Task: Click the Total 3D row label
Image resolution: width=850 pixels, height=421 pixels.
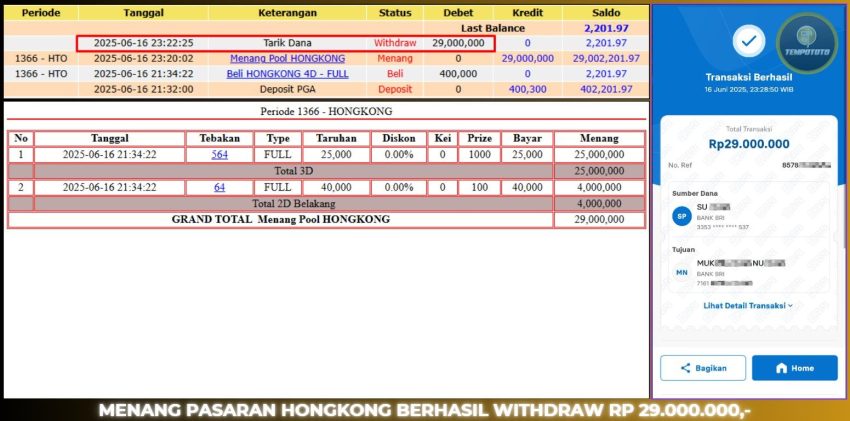Action: 293,171
